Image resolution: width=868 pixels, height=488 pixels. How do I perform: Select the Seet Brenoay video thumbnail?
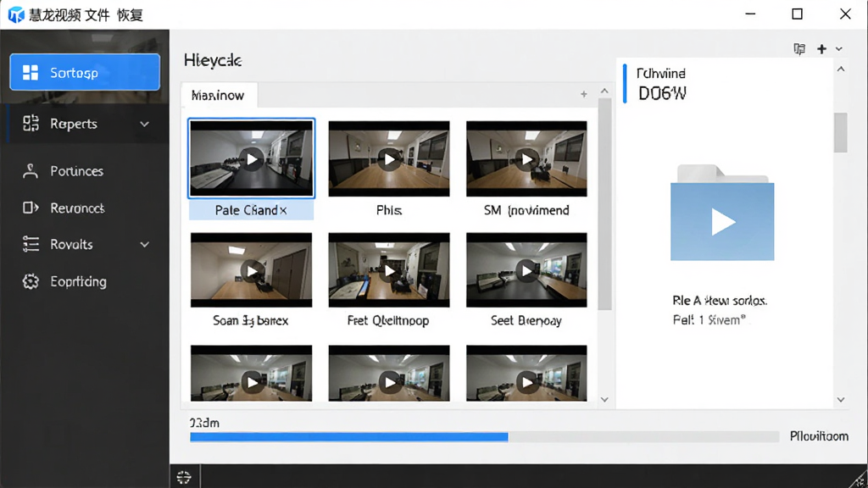tap(526, 270)
